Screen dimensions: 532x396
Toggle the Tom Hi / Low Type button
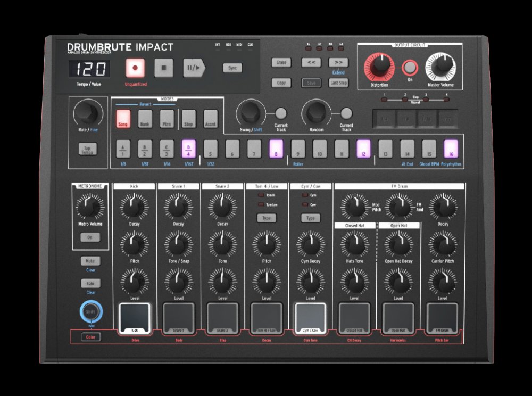267,218
